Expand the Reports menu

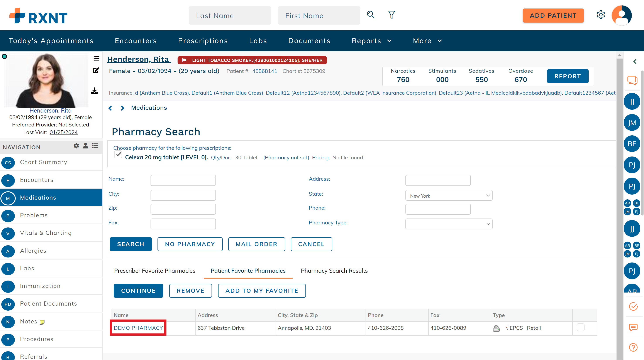pos(371,41)
